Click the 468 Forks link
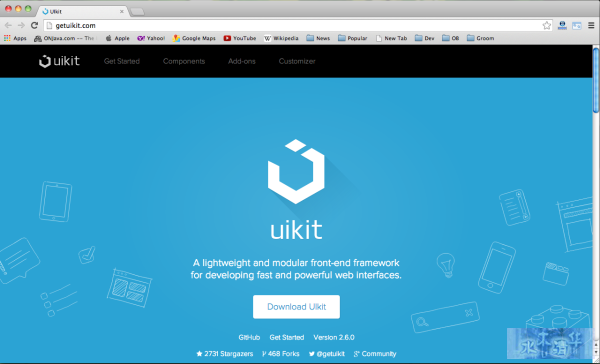Screen dimensions: 600x364 coord(280,354)
